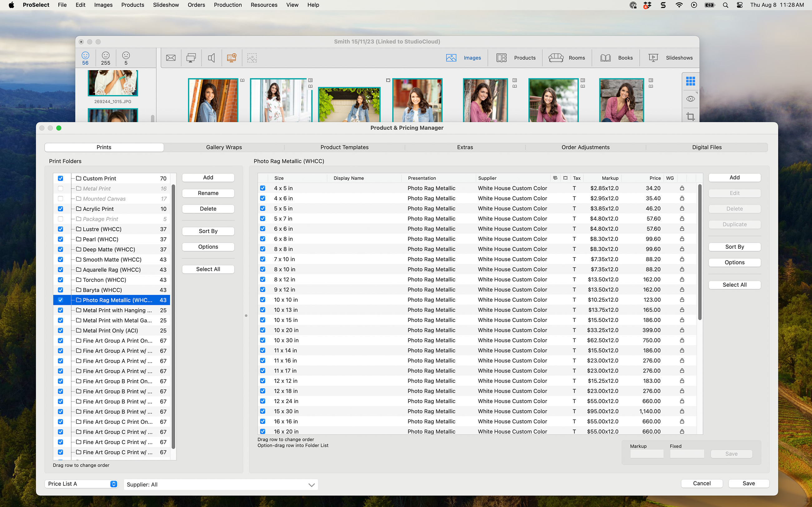Click the Markup input field
The height and width of the screenshot is (507, 812).
pos(646,454)
